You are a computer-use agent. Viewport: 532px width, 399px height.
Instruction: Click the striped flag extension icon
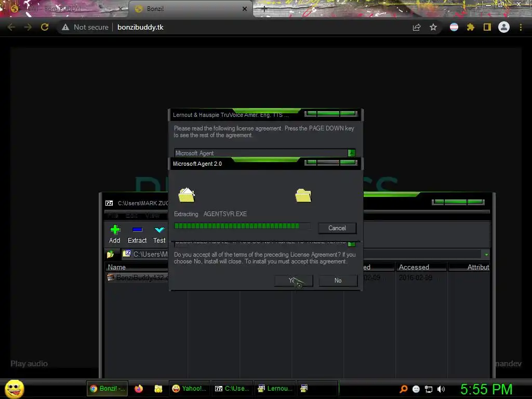coord(454,27)
